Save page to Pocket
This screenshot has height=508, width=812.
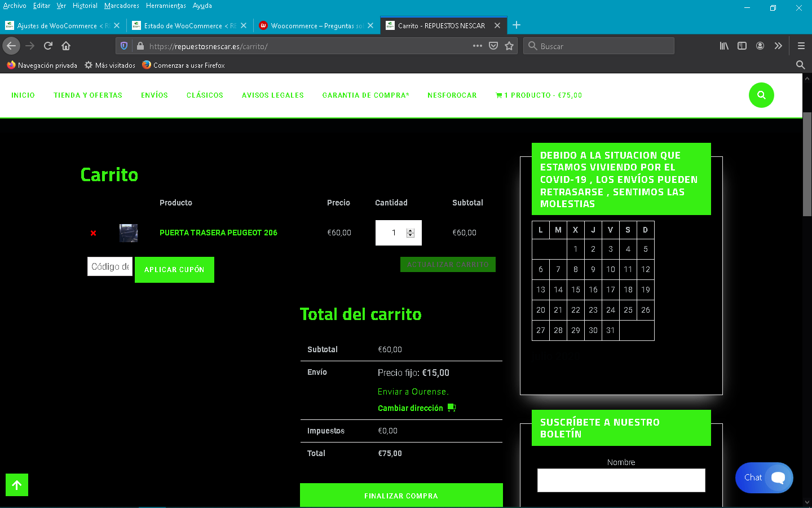pos(493,46)
